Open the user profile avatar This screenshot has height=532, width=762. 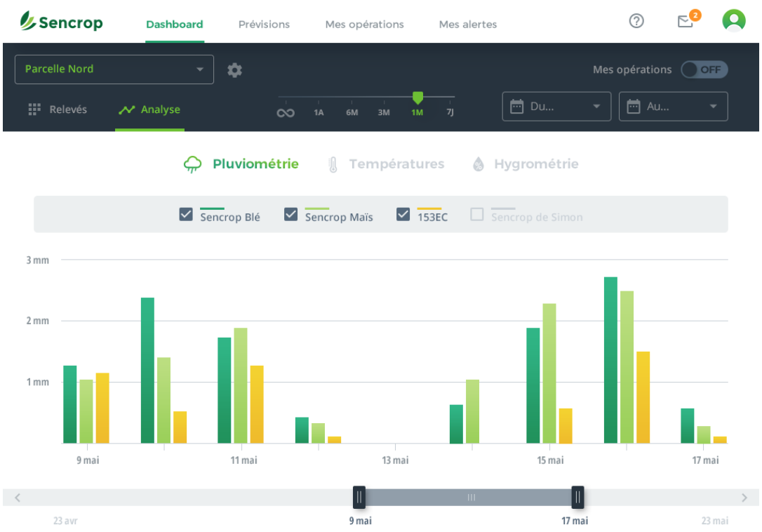734,21
